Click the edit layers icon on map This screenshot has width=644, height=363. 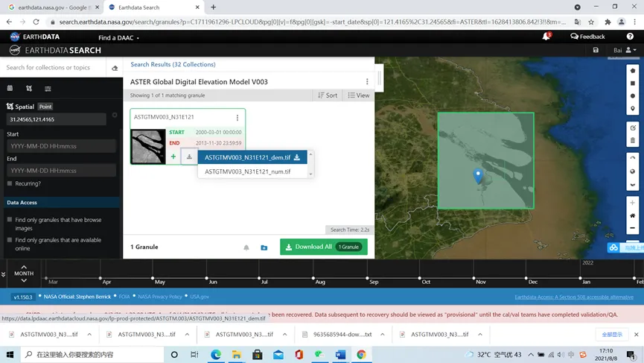[x=633, y=128]
